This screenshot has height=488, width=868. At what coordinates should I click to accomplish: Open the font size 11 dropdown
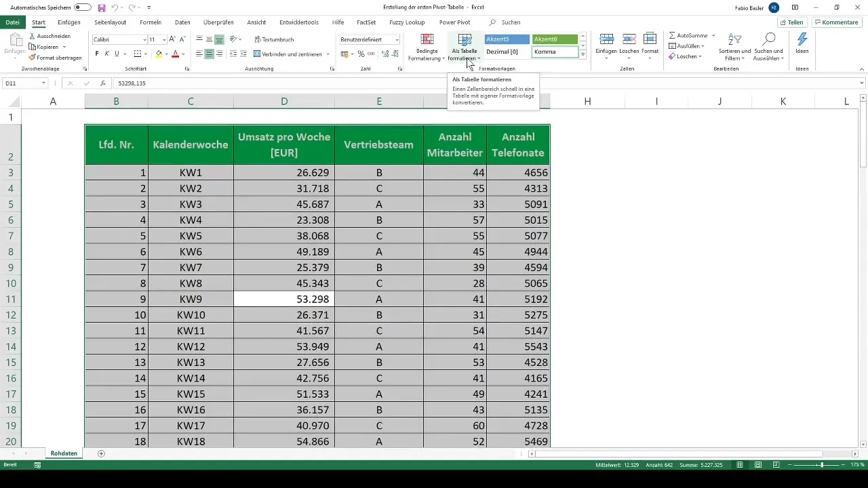[164, 40]
